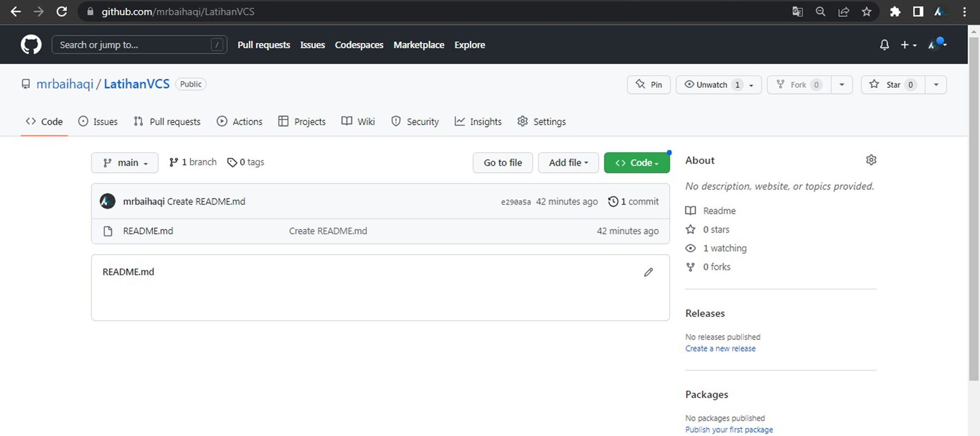
Task: Open notifications bell
Action: 884,45
